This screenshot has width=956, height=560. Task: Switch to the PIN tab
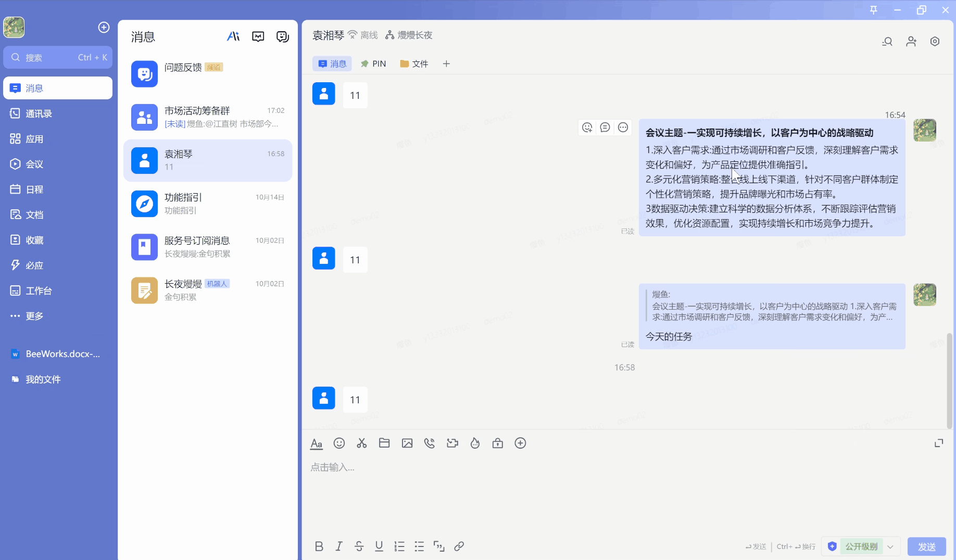(x=374, y=63)
